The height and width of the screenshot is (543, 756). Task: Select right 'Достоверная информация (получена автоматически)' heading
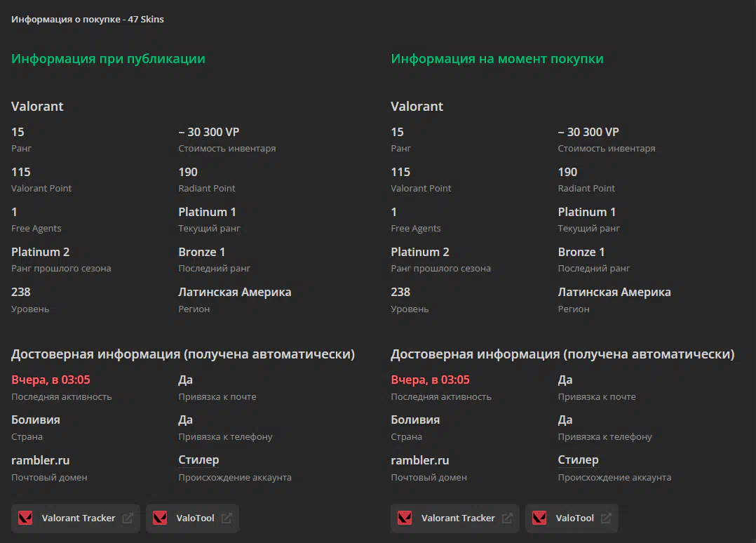pyautogui.click(x=562, y=354)
